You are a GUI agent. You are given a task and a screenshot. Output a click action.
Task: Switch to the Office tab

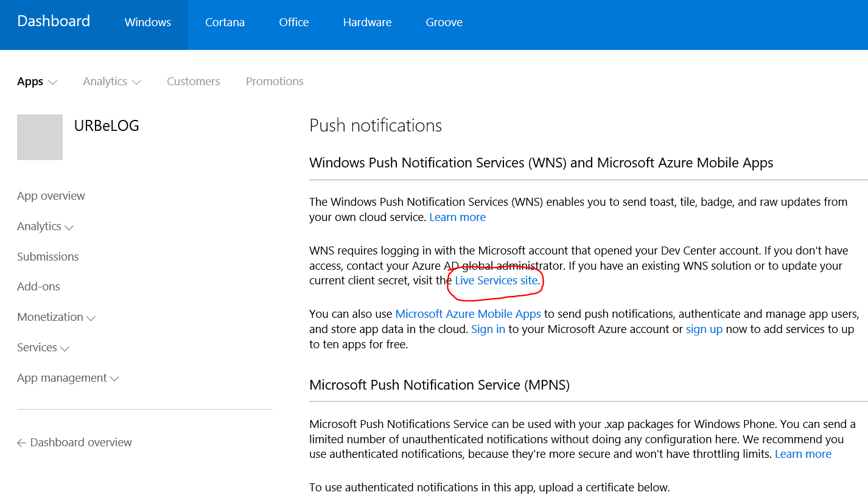point(294,23)
